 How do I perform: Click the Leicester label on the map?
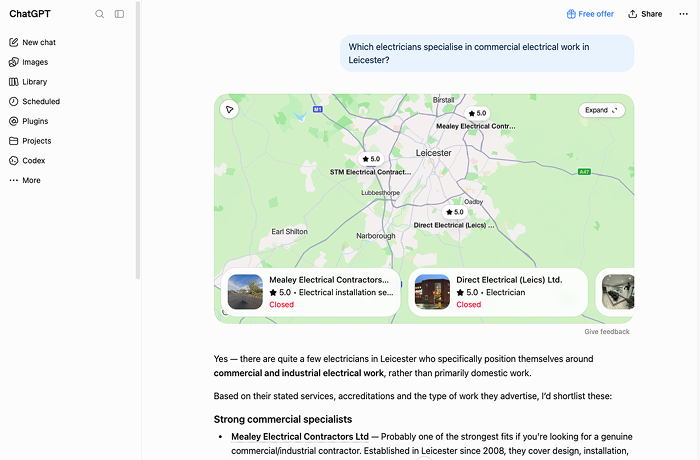click(433, 153)
